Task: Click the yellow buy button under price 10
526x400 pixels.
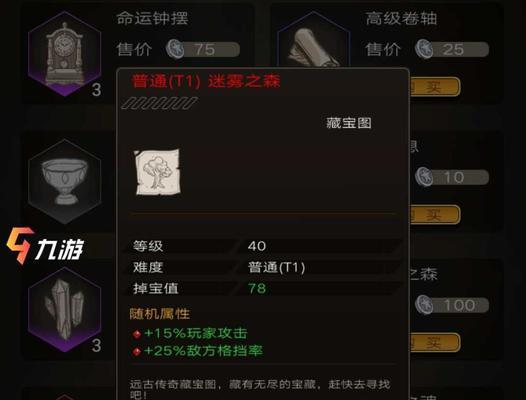Action: 435,214
